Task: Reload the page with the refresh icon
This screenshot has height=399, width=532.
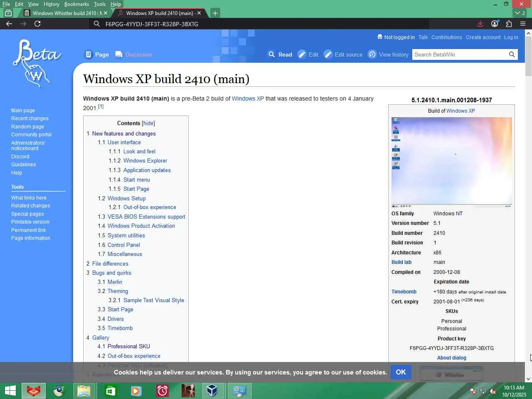Action: 37,24
